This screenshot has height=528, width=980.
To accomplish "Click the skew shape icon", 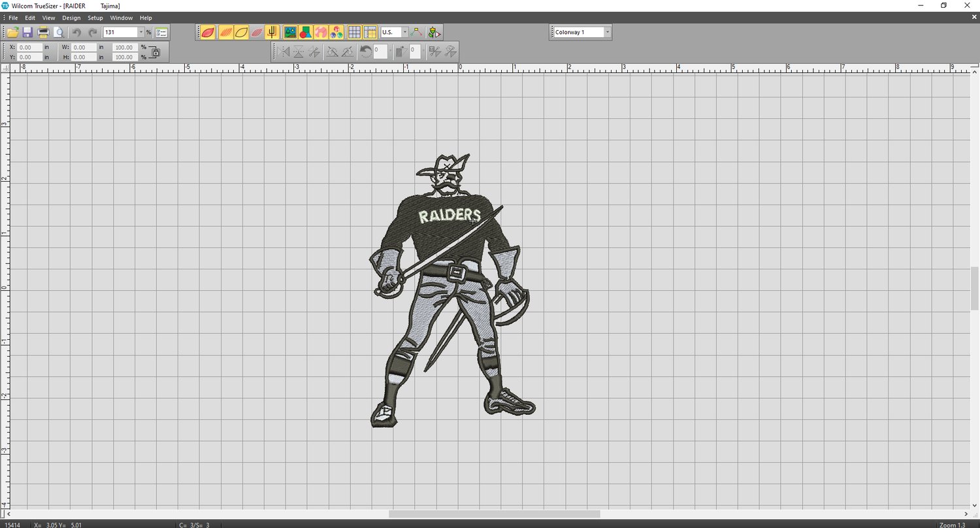I will (402, 51).
